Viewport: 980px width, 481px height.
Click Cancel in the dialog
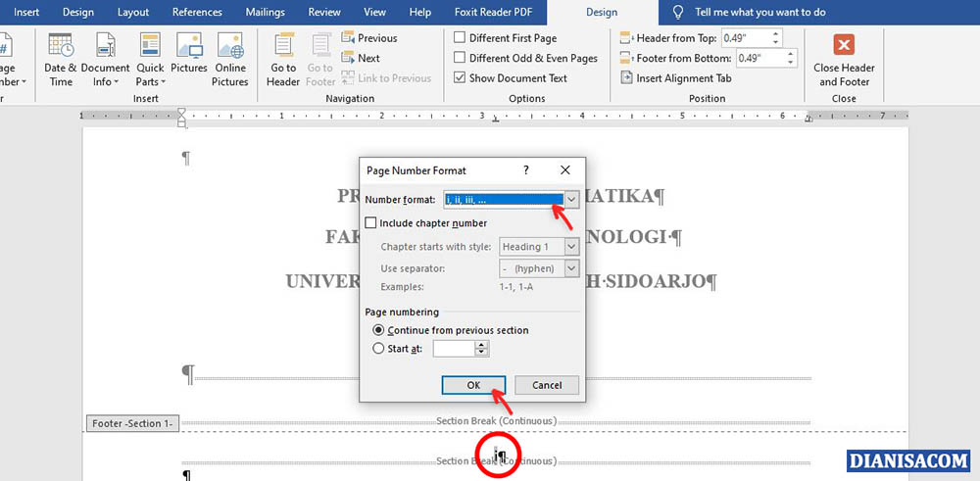coord(546,385)
